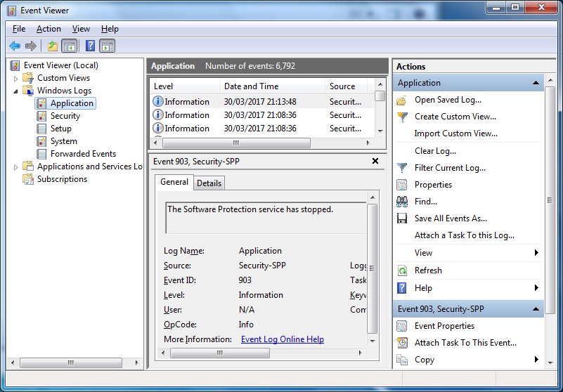Viewport: 563px width, 392px height.
Task: Click the Forwarded Events log icon
Action: click(x=41, y=154)
